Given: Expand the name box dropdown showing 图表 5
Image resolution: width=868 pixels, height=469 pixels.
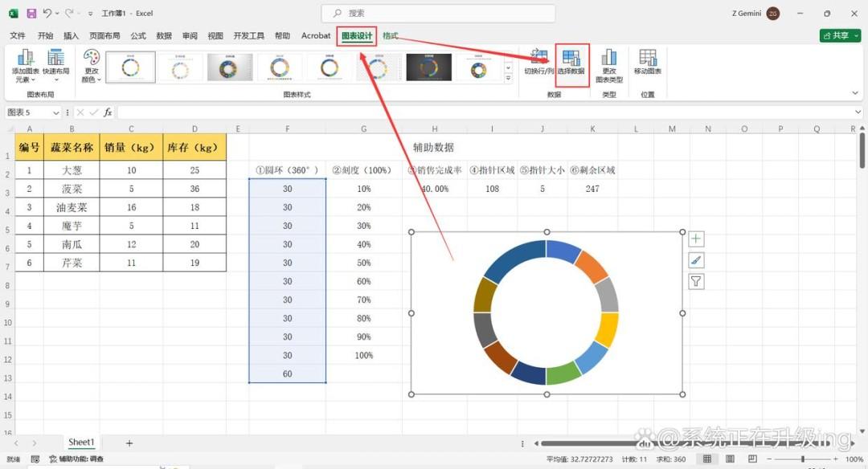Looking at the screenshot, I should [55, 112].
